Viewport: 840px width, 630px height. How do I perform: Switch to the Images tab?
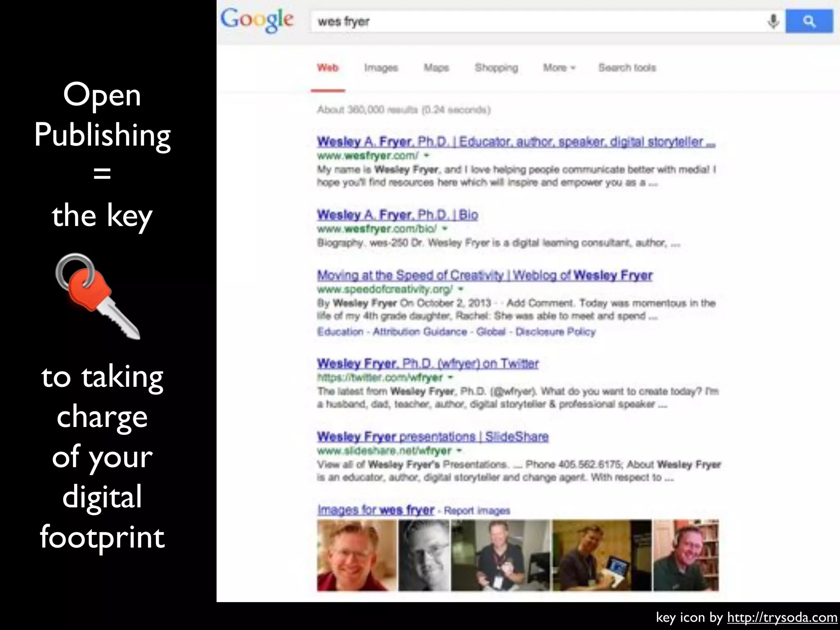click(381, 68)
